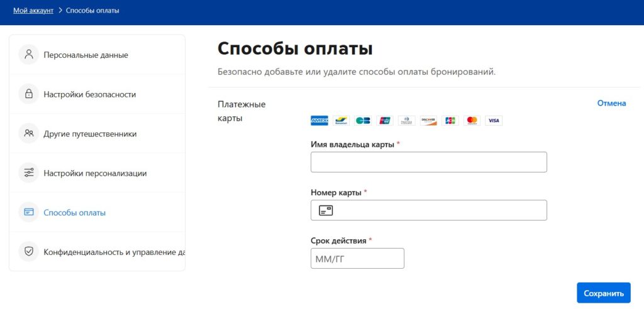The height and width of the screenshot is (309, 644).
Task: Open Настройки персонализации section
Action: coord(97,173)
